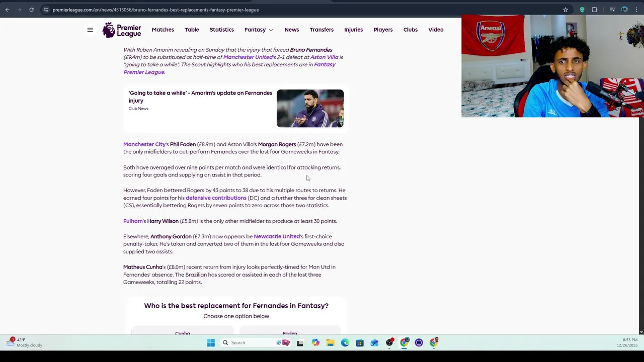The width and height of the screenshot is (644, 362).
Task: Open the purple circle app in taskbar
Action: (419, 343)
